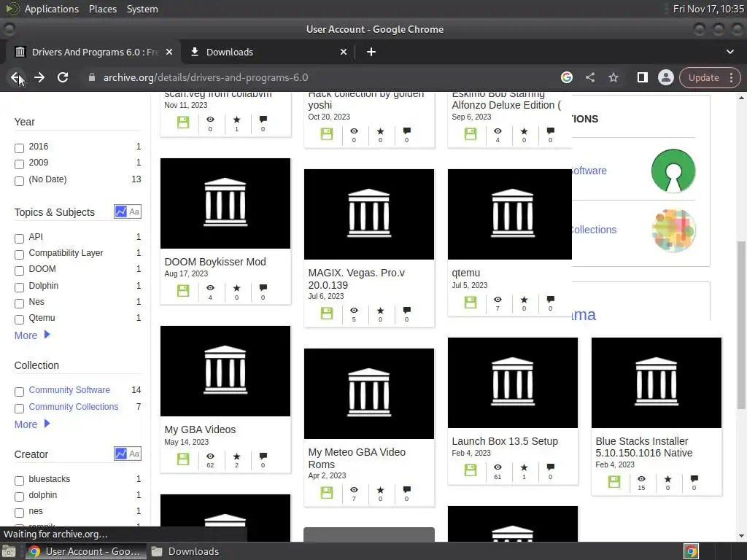Viewport: 747px width, 560px height.
Task: Close the Downloads tab
Action: coord(344,52)
